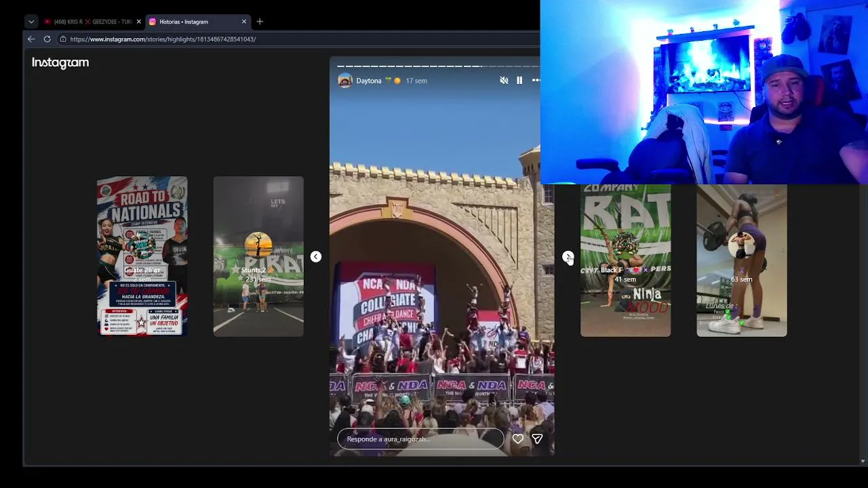The height and width of the screenshot is (488, 868).
Task: Click the Instagram logo
Action: [60, 62]
